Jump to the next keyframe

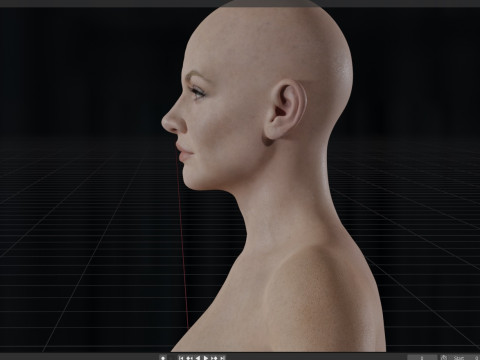tap(214, 358)
